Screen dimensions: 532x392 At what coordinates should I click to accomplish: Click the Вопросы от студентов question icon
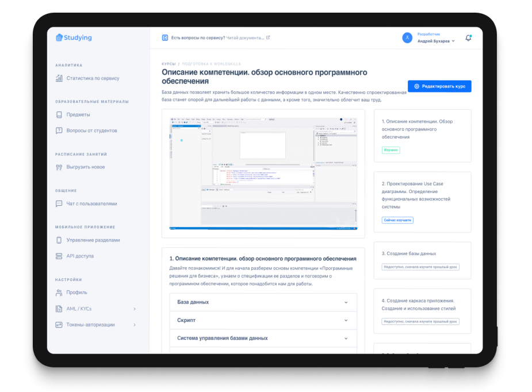click(59, 130)
